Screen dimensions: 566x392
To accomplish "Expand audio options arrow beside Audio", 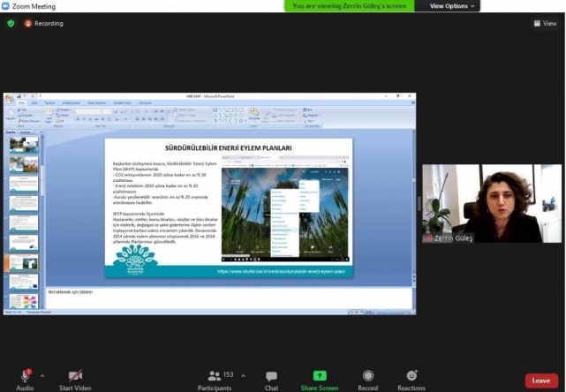I will click(42, 374).
